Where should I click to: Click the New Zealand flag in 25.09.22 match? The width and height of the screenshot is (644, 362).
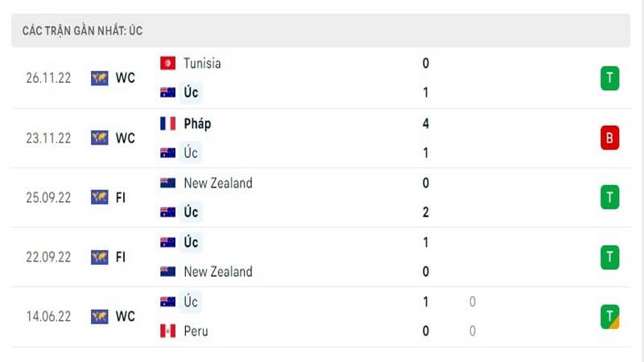pos(167,183)
